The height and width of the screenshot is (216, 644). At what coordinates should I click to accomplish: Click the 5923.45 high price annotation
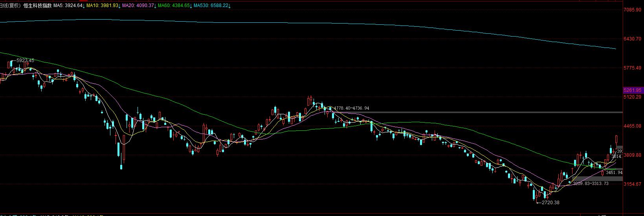(25, 60)
